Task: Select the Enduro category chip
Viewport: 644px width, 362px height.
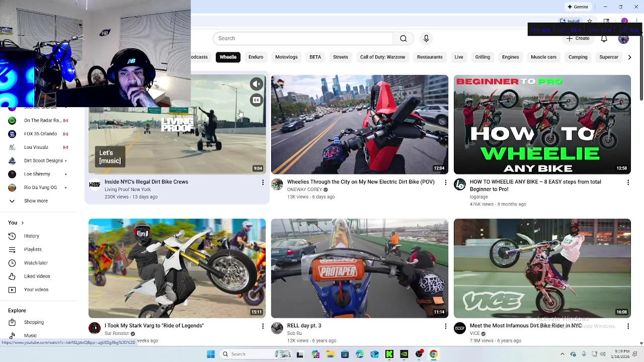Action: (x=256, y=57)
